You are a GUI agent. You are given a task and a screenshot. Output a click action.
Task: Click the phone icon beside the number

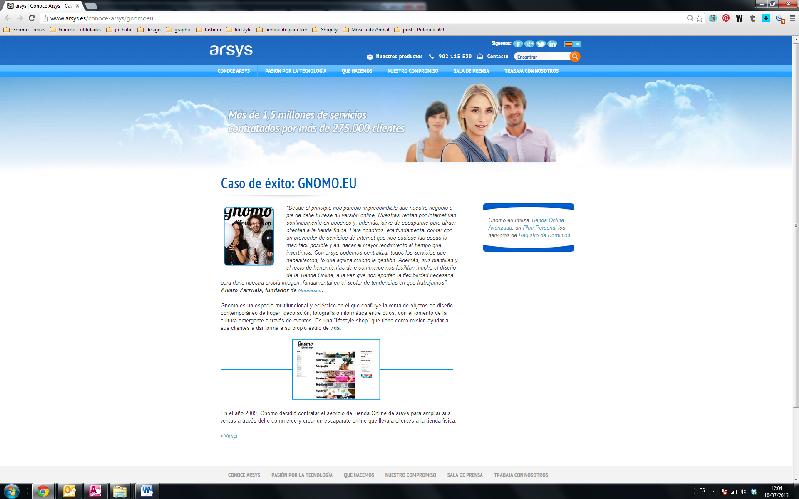(432, 56)
